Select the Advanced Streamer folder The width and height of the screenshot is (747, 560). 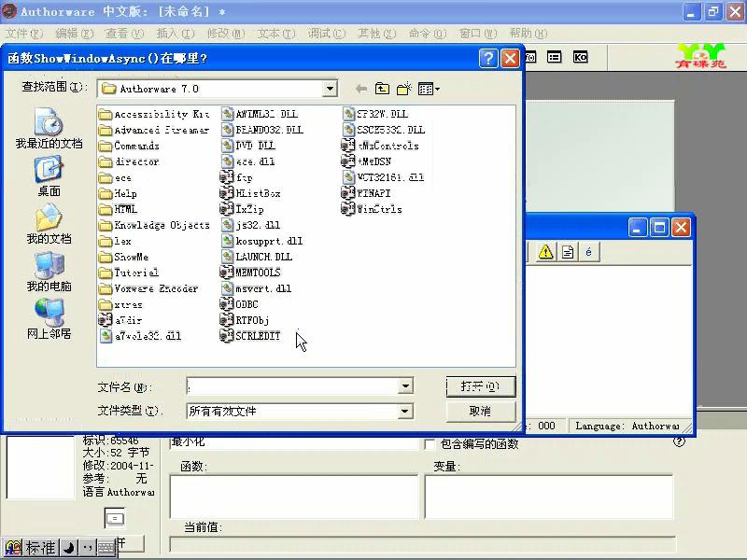point(154,130)
